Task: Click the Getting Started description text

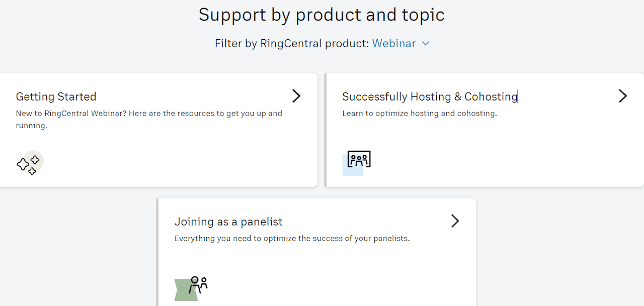Action: 149,119
